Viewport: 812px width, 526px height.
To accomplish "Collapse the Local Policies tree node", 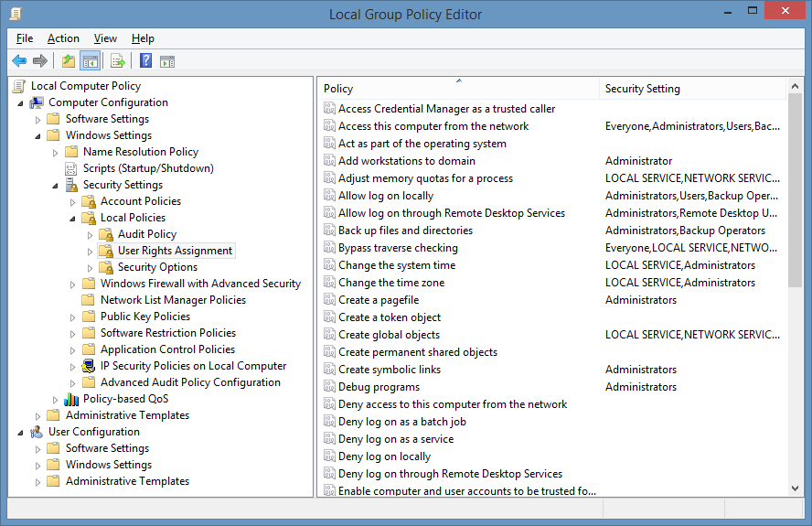I will (72, 219).
